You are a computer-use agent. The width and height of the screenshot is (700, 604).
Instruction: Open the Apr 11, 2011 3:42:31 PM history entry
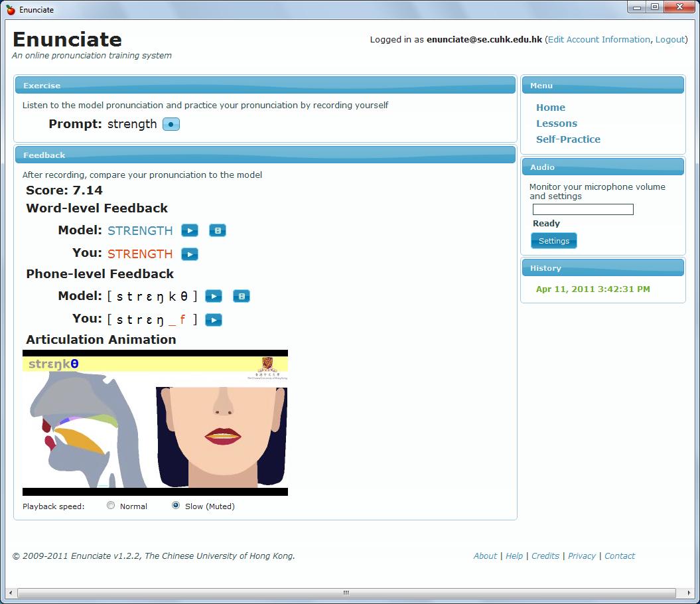tap(593, 289)
